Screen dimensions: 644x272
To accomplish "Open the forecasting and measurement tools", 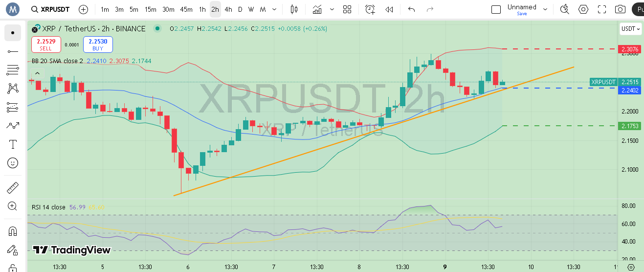I will (x=13, y=107).
